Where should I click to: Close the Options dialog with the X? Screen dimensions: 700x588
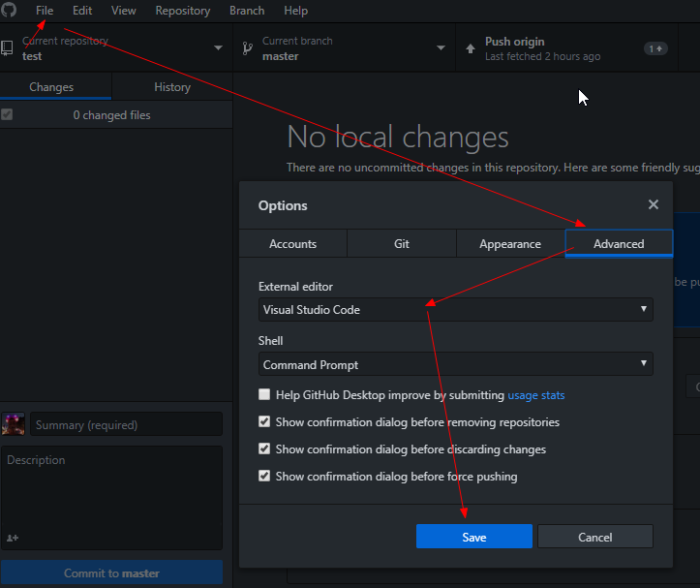[x=654, y=204]
